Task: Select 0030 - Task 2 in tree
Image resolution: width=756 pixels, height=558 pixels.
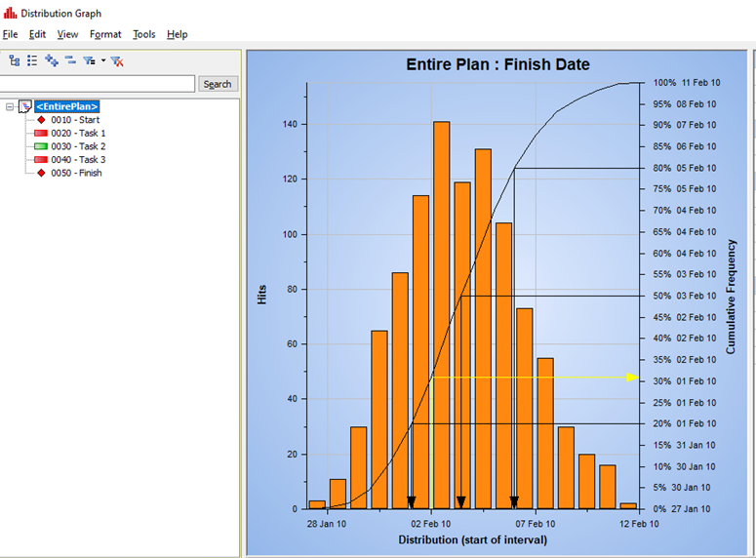Action: pos(78,146)
